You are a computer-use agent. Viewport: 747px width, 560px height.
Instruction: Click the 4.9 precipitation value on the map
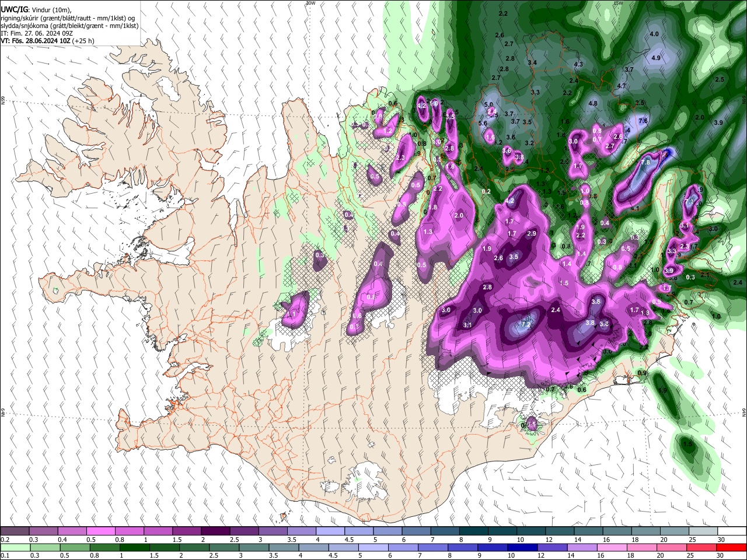click(x=655, y=58)
